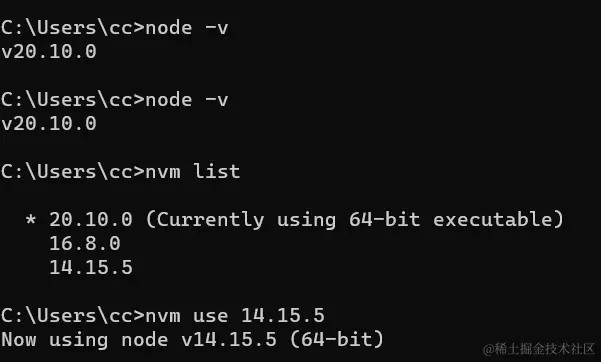Click the C:\Users\cc> prompt before nvm use
The height and width of the screenshot is (362, 601).
[x=72, y=316]
